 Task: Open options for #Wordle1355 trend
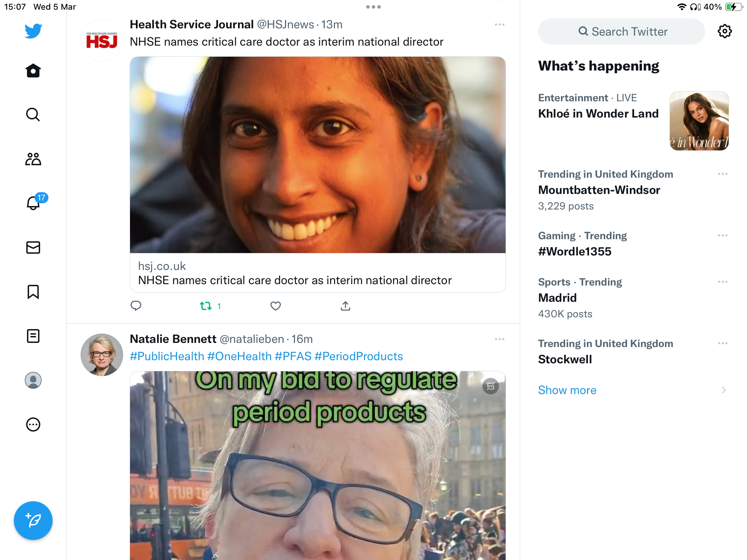pyautogui.click(x=723, y=235)
